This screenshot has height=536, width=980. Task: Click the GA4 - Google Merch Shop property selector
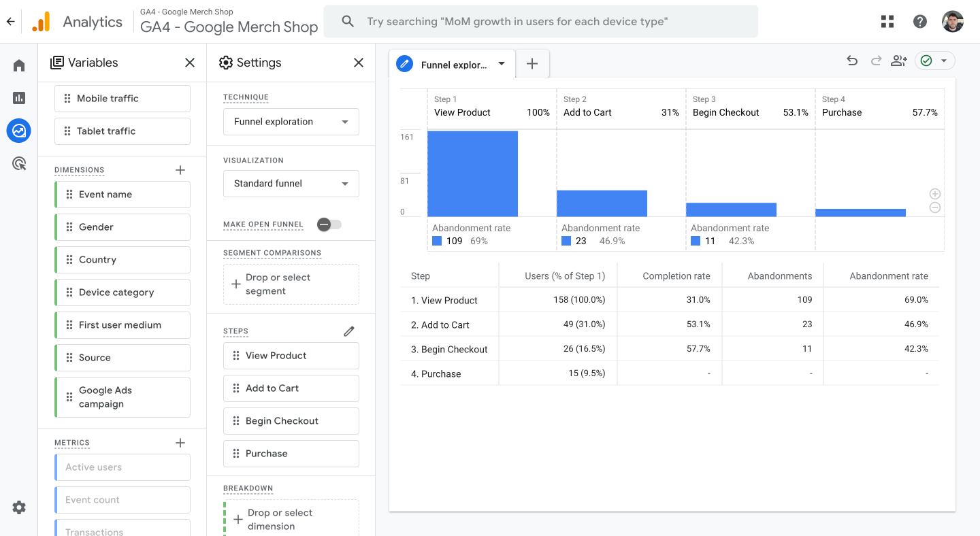229,22
